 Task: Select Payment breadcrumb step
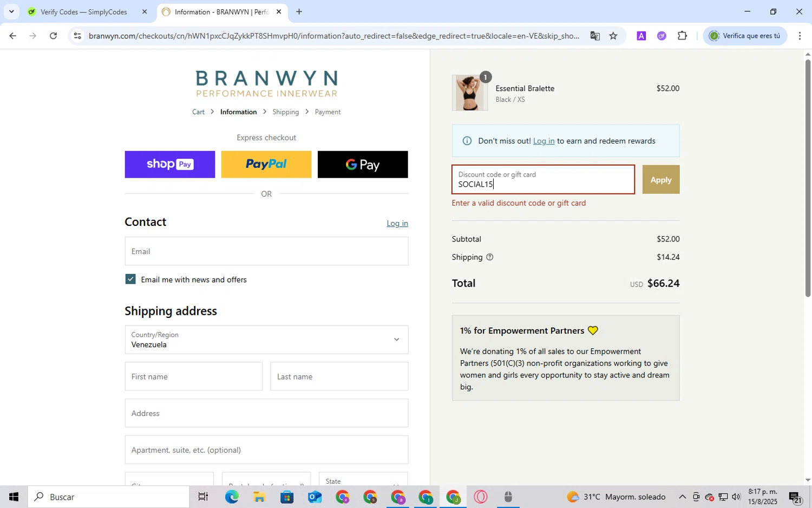328,112
